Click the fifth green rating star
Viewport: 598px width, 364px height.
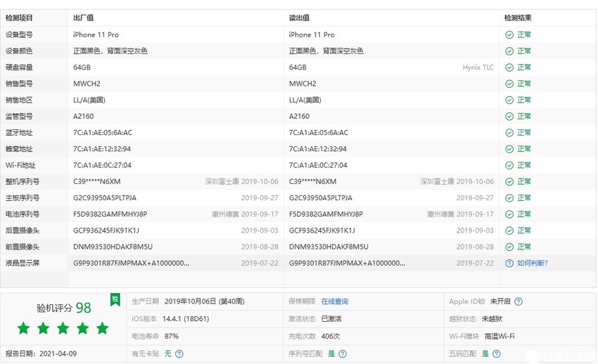click(102, 328)
